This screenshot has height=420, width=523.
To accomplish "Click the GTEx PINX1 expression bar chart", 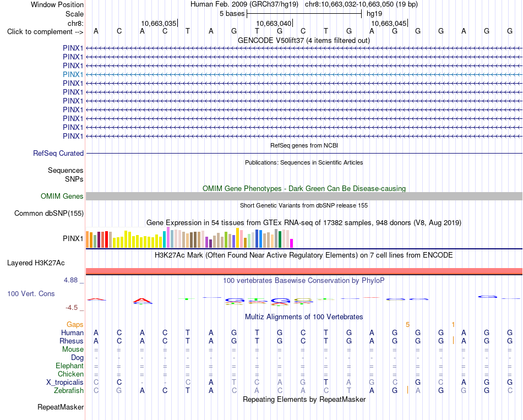I will coord(189,237).
